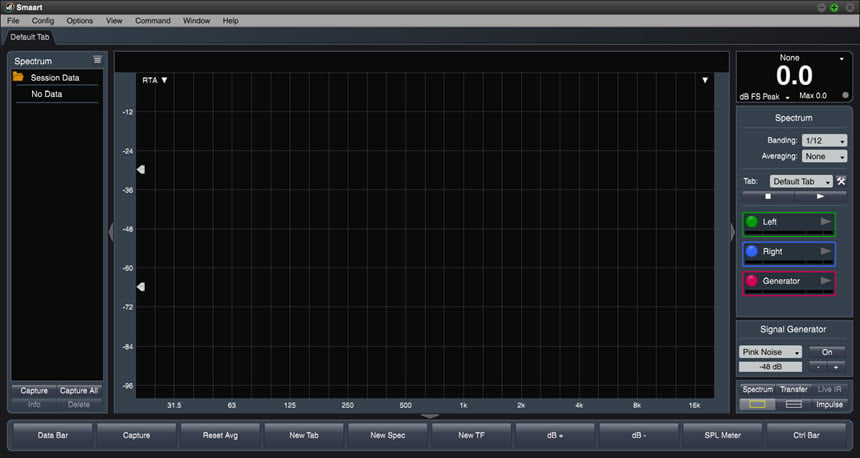Open the Window menu
The height and width of the screenshot is (458, 860).
tap(196, 20)
